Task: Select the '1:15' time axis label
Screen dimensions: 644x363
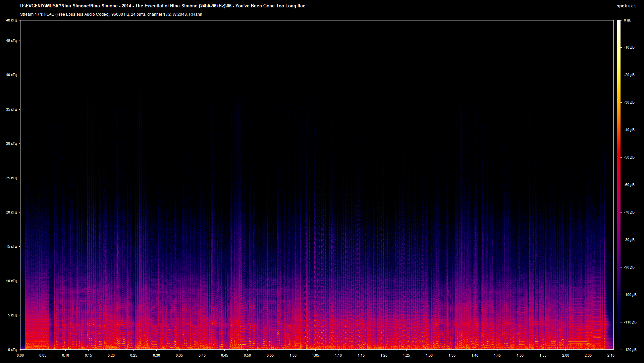Action: (361, 355)
